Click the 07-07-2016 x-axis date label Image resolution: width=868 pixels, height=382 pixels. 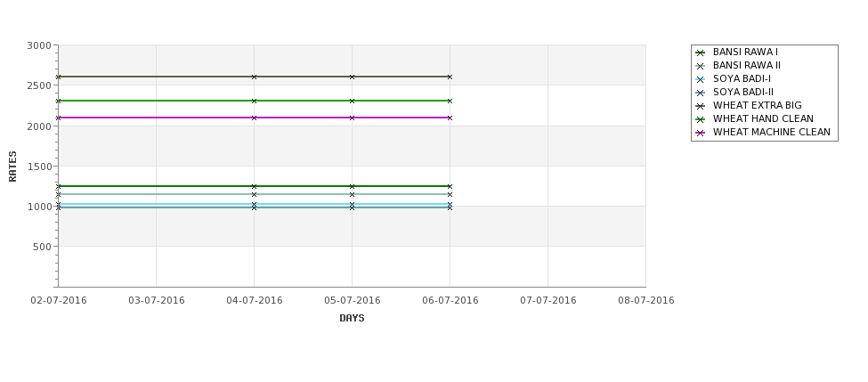click(x=548, y=301)
